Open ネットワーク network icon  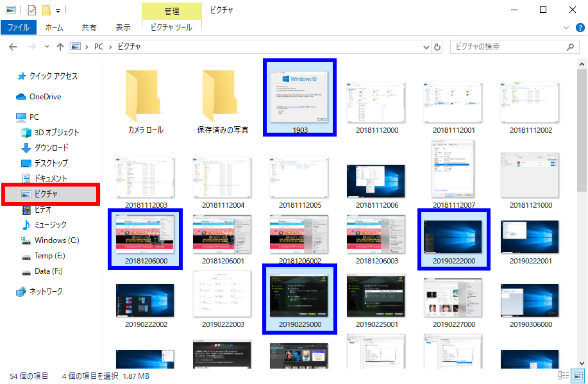tap(21, 292)
